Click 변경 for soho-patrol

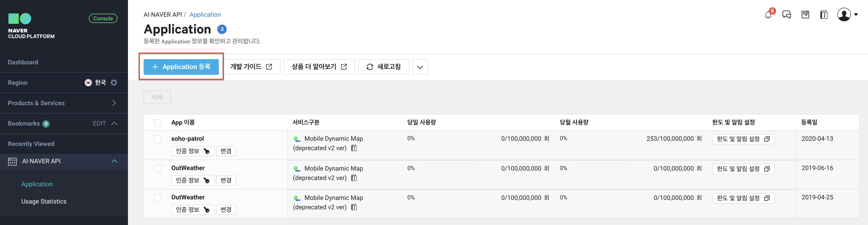[226, 151]
